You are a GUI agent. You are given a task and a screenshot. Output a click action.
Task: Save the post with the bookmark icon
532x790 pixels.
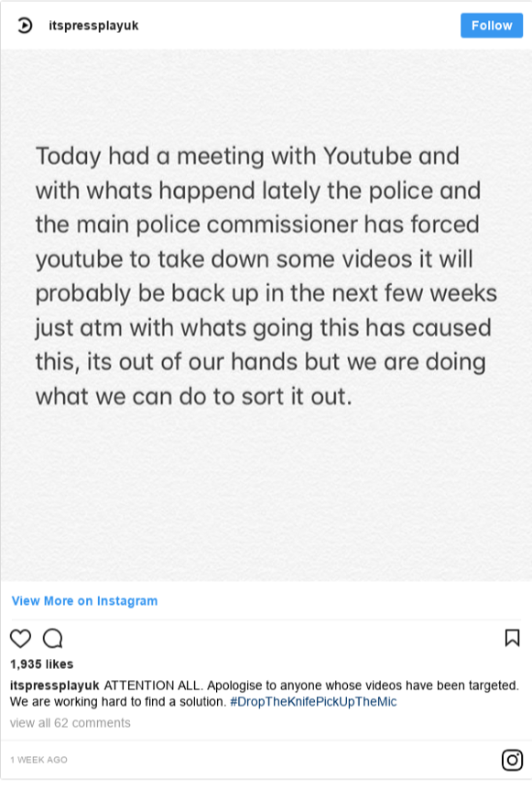tap(512, 637)
